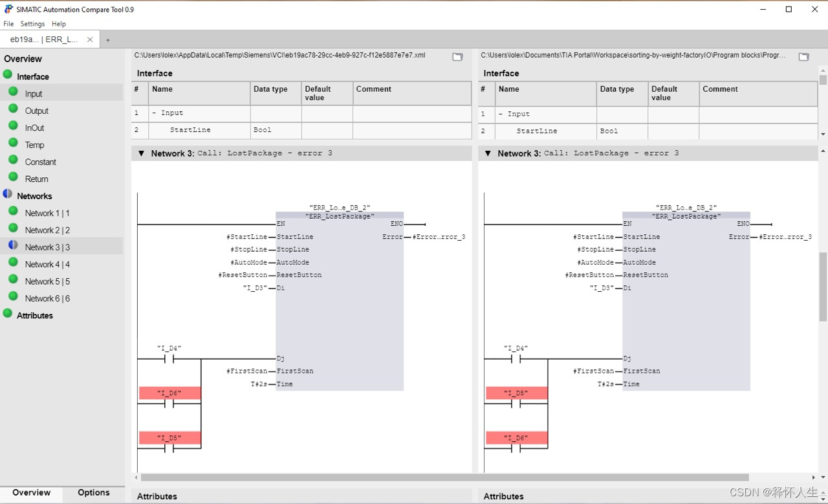Screen dimensions: 828x504
Task: Collapse right pane Network 3 section
Action: pyautogui.click(x=488, y=153)
